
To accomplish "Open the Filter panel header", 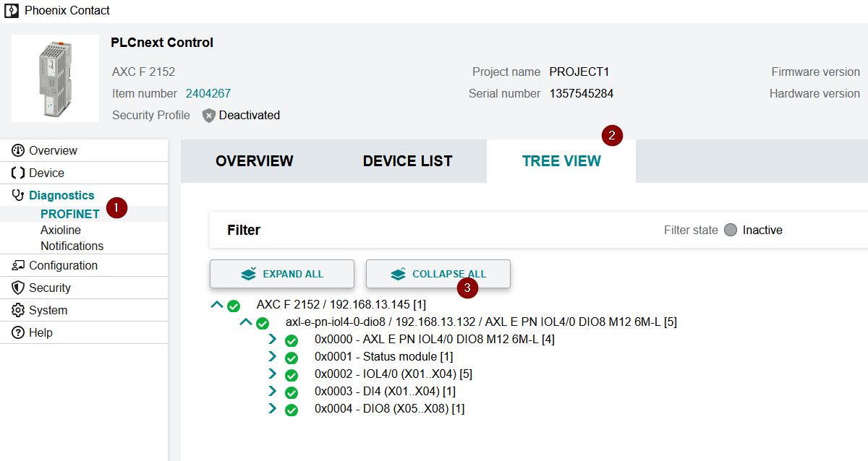I will point(244,231).
